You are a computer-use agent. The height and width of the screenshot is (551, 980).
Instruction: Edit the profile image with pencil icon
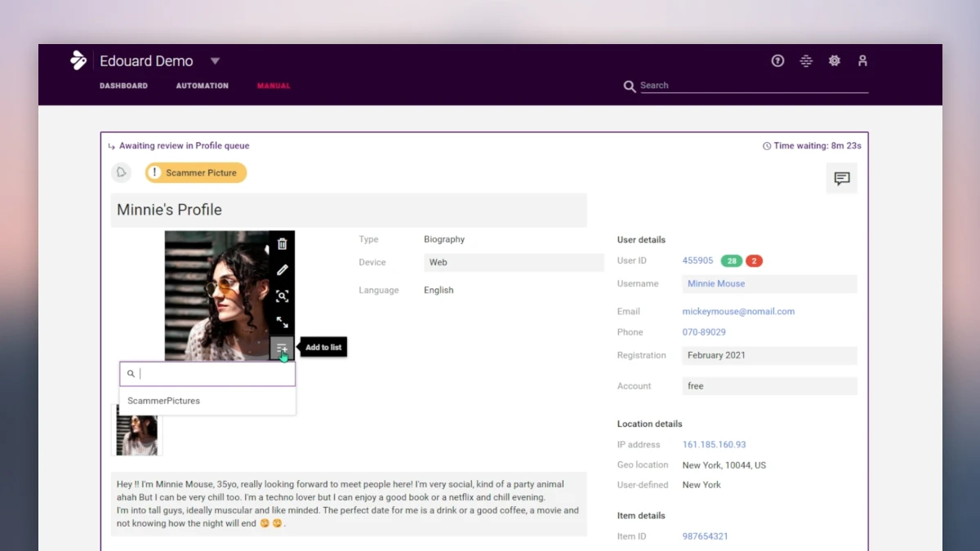point(282,270)
